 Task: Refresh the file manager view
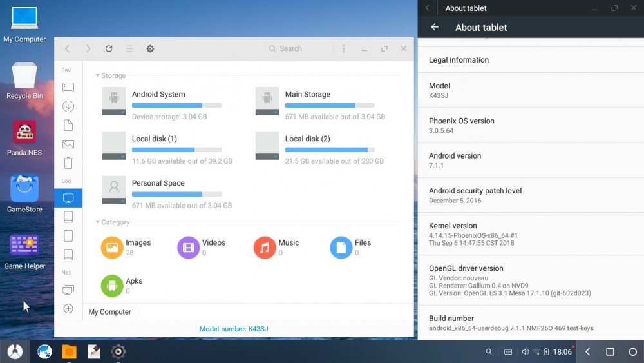pyautogui.click(x=109, y=48)
